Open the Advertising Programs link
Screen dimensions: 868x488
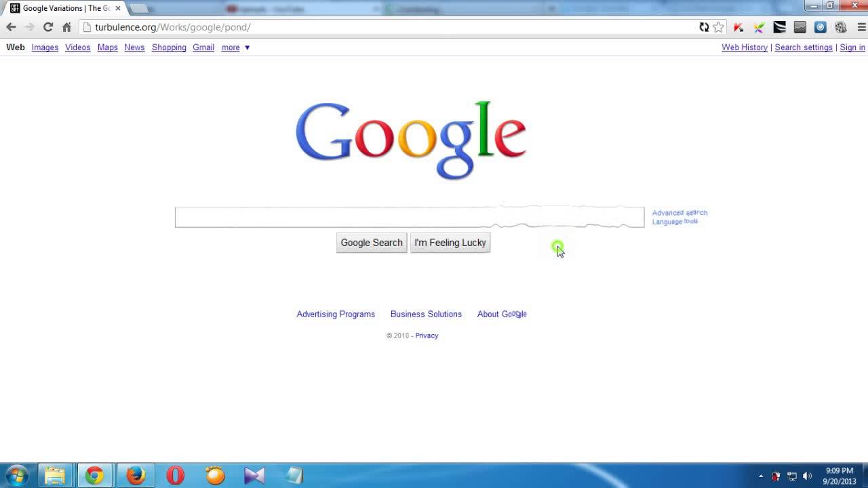click(x=336, y=314)
